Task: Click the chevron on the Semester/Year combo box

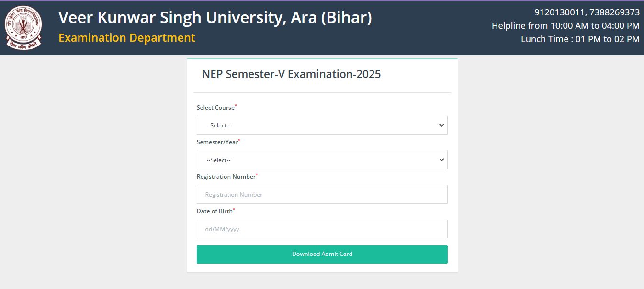Action: tap(441, 160)
